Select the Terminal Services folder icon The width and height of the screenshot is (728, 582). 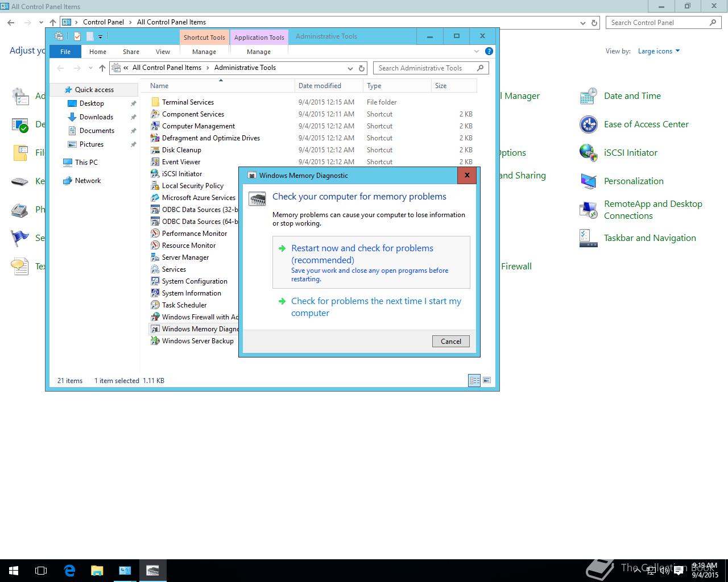155,102
